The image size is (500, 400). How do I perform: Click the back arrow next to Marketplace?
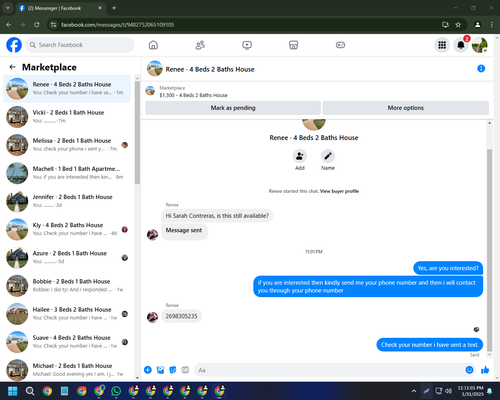pos(13,67)
